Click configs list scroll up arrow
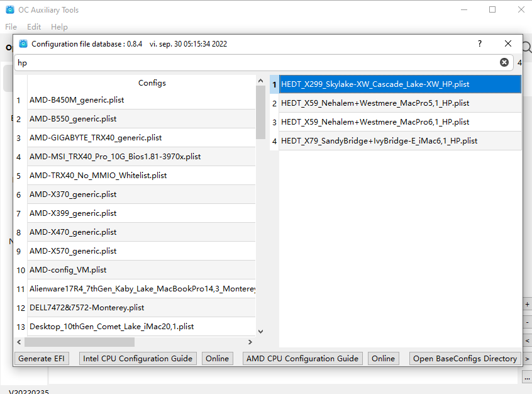The height and width of the screenshot is (394, 532). pos(260,81)
